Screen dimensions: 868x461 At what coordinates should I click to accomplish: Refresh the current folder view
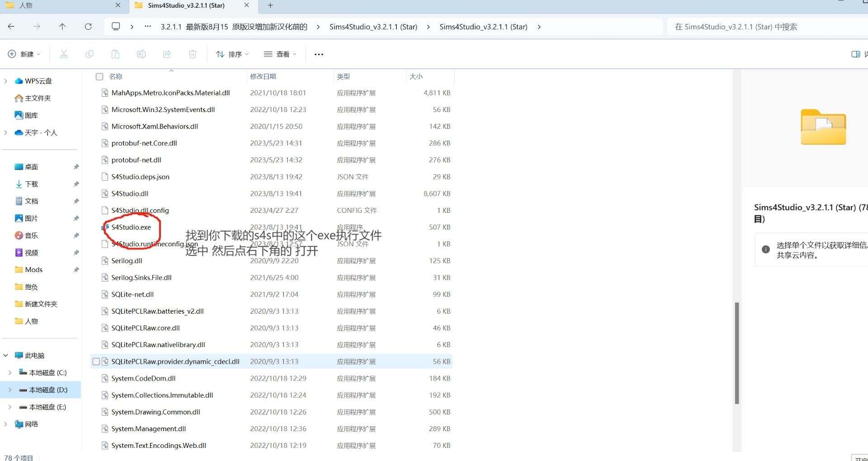pyautogui.click(x=88, y=27)
